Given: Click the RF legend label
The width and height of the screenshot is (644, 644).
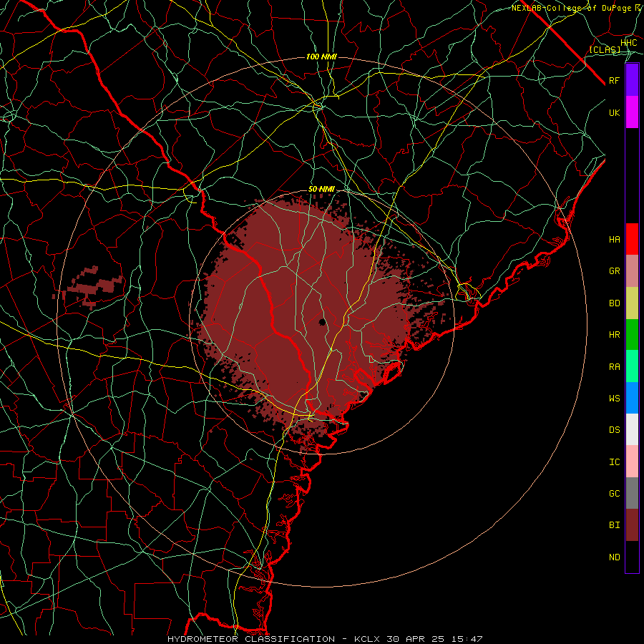Looking at the screenshot, I should 615,80.
